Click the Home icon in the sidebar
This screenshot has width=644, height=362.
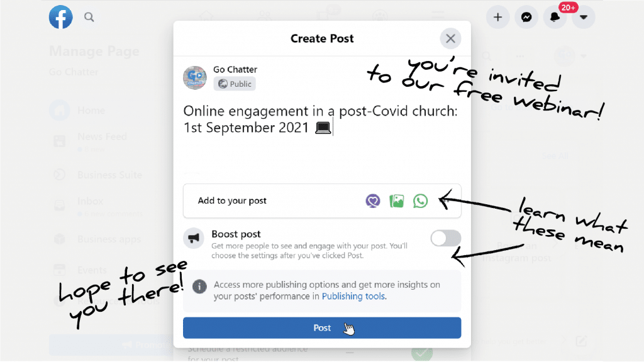[x=60, y=111]
